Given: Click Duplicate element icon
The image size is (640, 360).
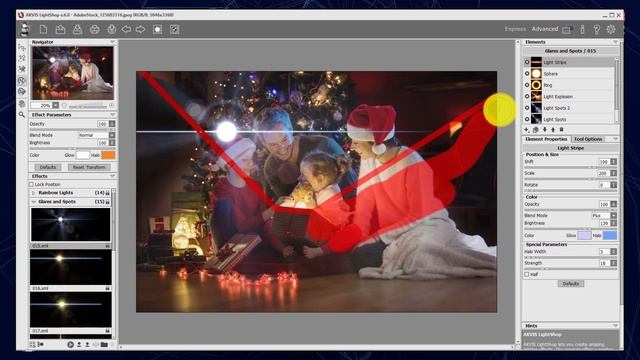Looking at the screenshot, I should 536,130.
